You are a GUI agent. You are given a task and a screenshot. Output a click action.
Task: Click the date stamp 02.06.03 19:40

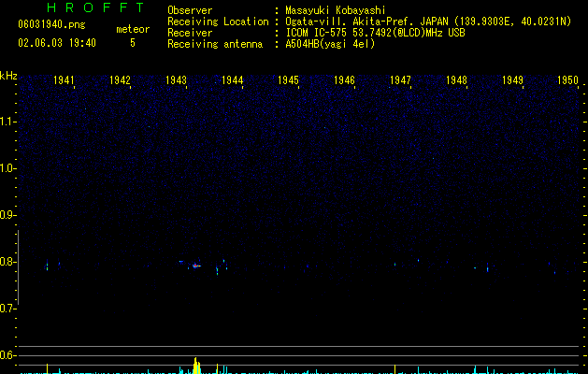click(x=57, y=43)
